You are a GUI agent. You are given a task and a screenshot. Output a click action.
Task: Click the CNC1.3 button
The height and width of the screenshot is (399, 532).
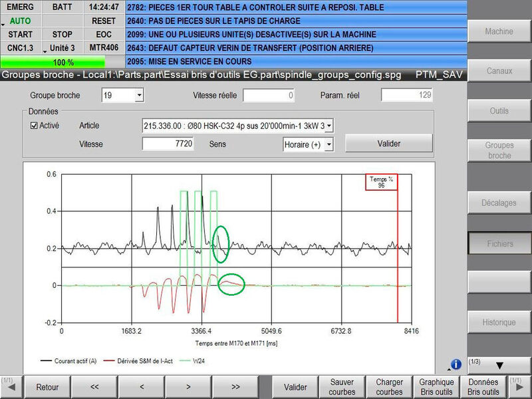21,48
